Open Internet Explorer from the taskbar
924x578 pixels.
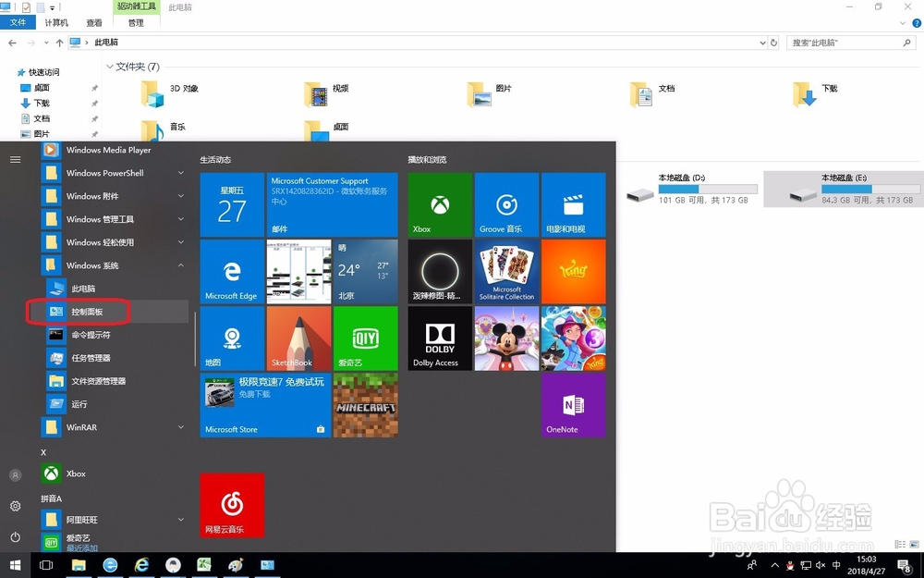pyautogui.click(x=141, y=565)
